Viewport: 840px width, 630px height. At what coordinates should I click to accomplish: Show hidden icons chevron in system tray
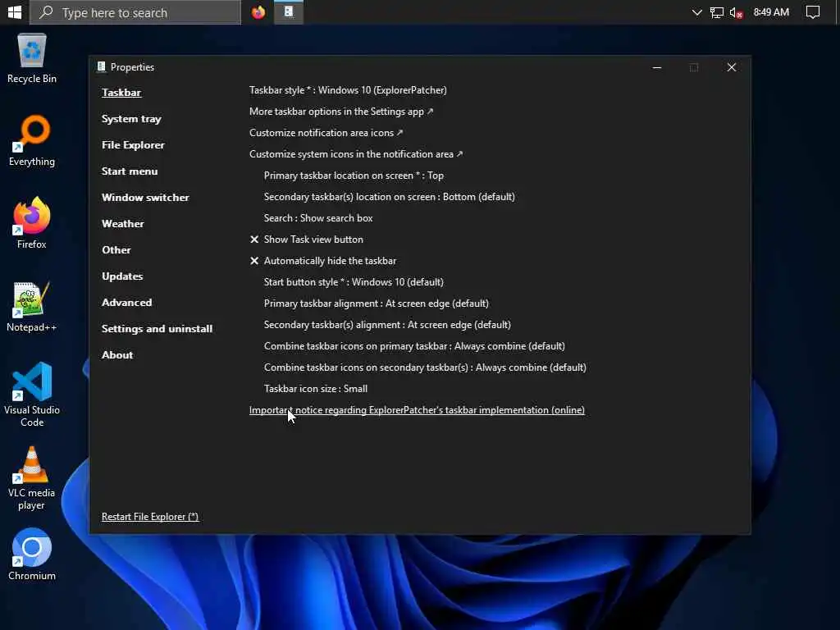coord(696,11)
